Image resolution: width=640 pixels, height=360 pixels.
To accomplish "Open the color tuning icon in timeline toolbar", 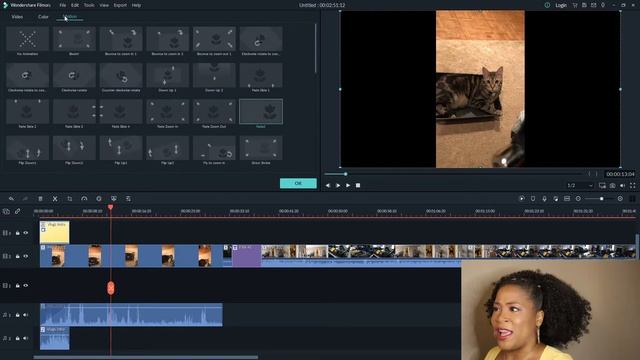I will 99,199.
